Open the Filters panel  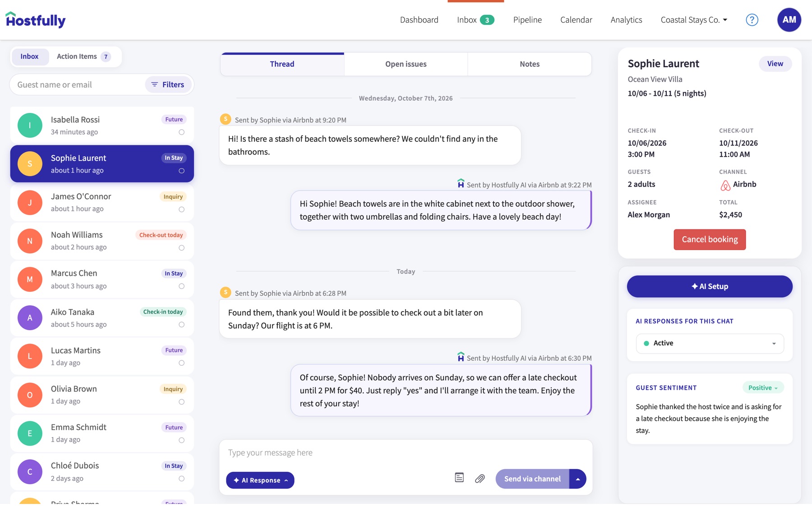pos(168,84)
